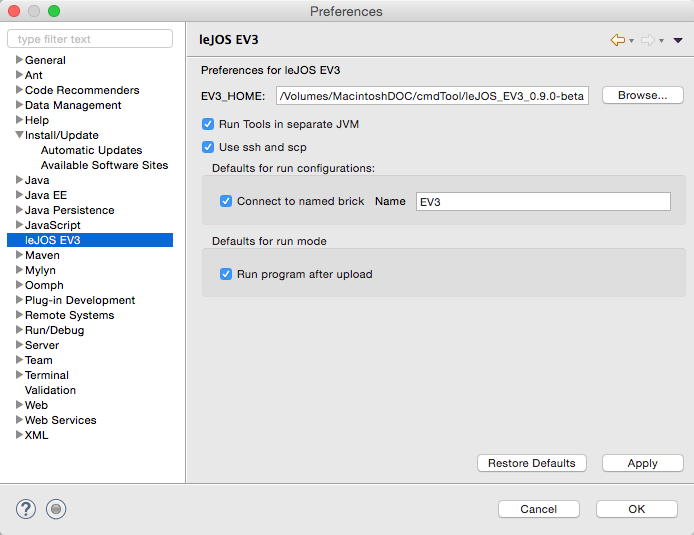Click the OK button
Image resolution: width=694 pixels, height=535 pixels.
coord(637,509)
